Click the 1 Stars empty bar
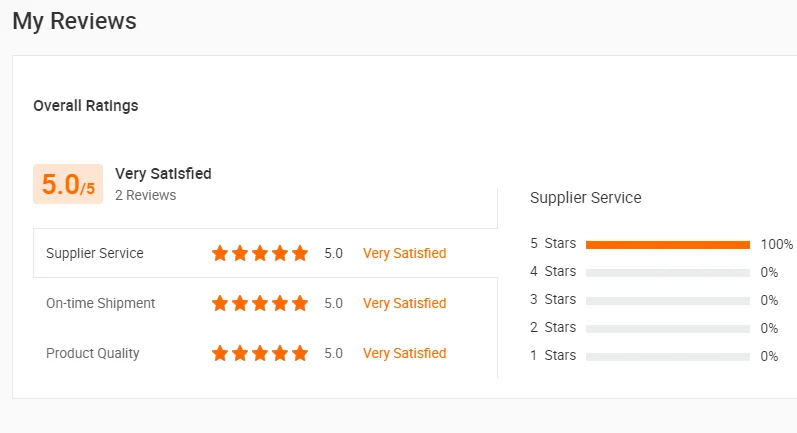Viewport: 797px width, 433px height. tap(667, 356)
